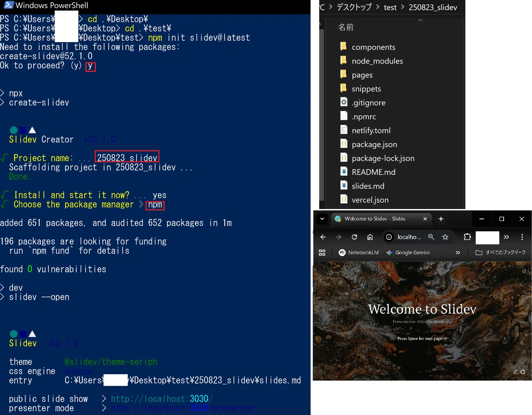Toggle sort direction chevron above file list
The image size is (532, 415).
420,20
